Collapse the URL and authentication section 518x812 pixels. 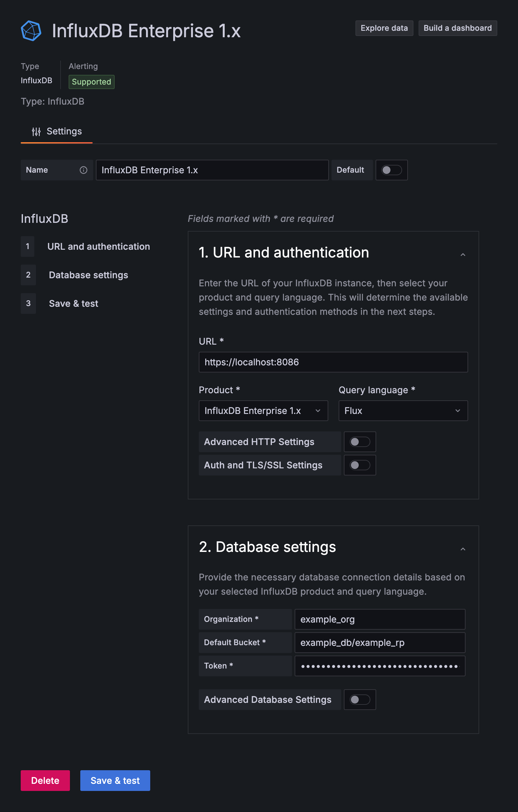coord(463,254)
